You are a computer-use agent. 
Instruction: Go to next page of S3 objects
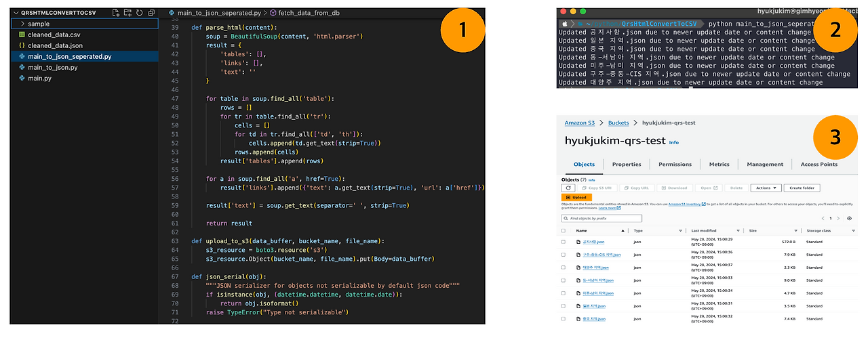pos(838,218)
